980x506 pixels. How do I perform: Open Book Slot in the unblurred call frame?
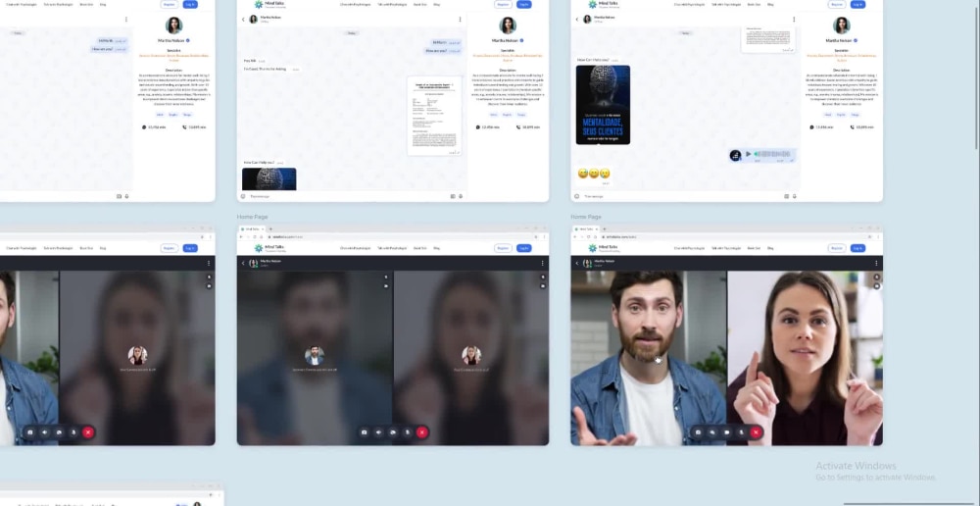(754, 248)
